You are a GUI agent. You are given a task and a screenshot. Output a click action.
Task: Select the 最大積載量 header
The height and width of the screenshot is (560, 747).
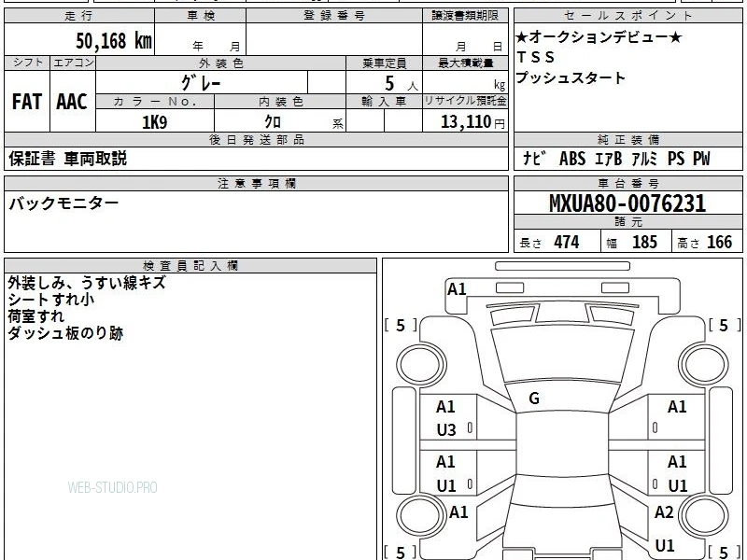465,63
